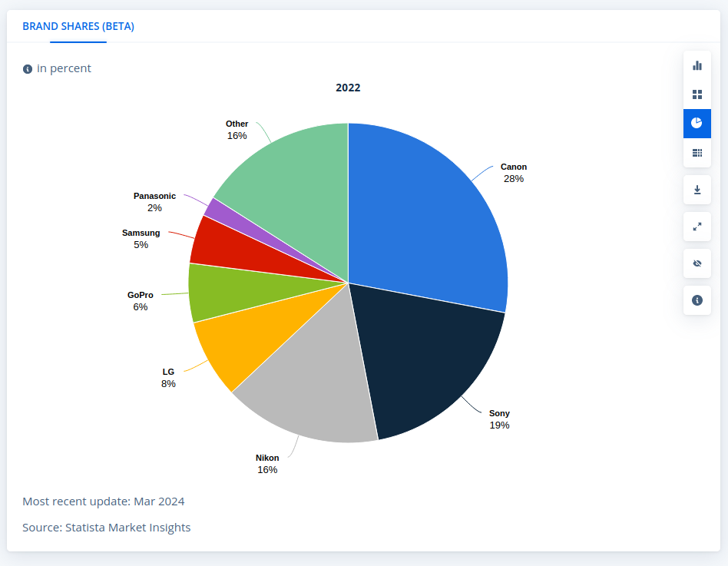Click 'Most recent update: Mar 2024' text

[x=104, y=501]
